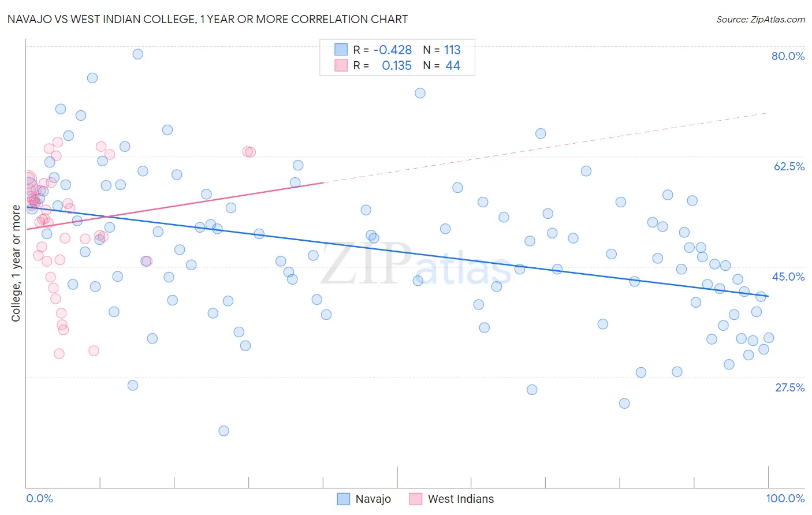
Task: Click the 62.5% y-axis label
Action: coord(789,166)
